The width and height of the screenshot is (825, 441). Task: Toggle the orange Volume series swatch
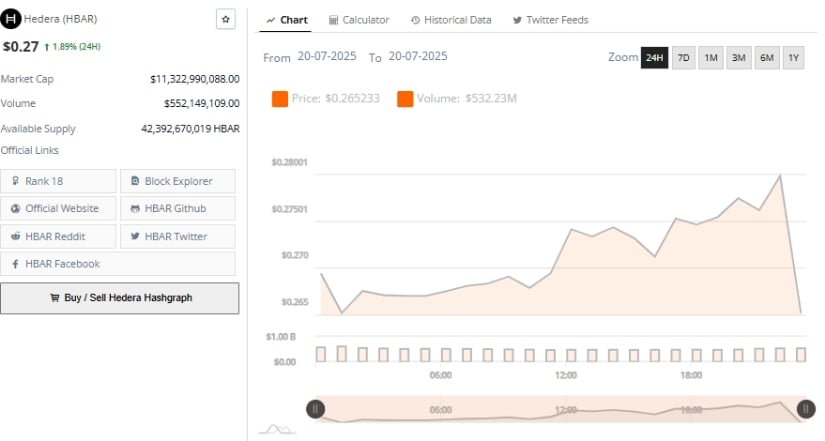(405, 98)
